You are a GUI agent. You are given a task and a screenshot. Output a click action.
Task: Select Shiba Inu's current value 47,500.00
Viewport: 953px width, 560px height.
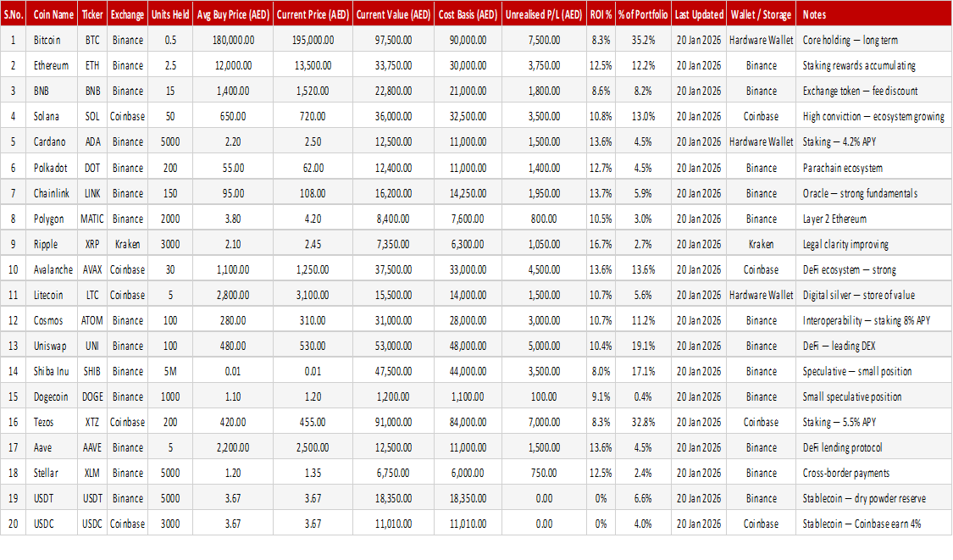click(393, 372)
